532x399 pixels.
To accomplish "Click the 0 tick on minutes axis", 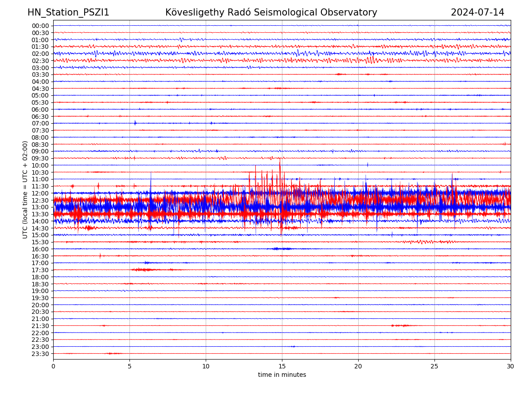I will pos(53,366).
